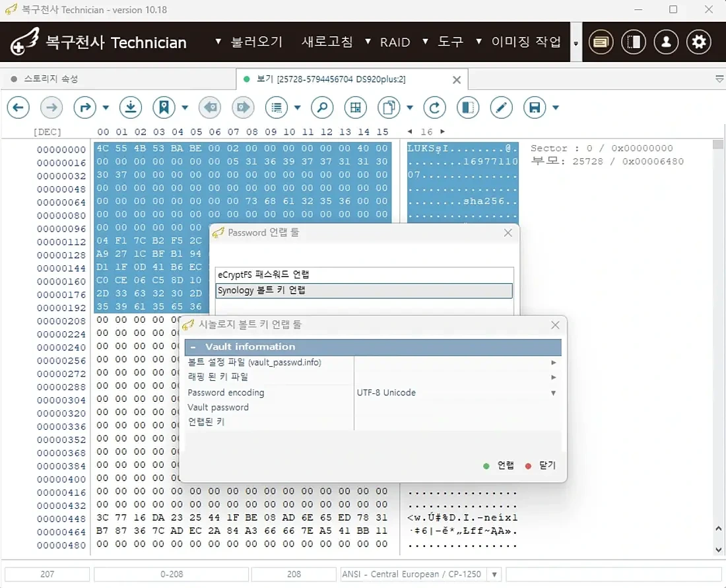Click the bookmark toolbar icon

click(x=164, y=108)
